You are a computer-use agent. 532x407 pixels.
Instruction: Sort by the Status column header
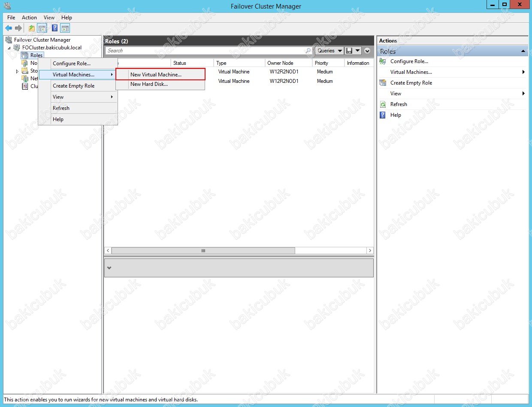(x=192, y=63)
